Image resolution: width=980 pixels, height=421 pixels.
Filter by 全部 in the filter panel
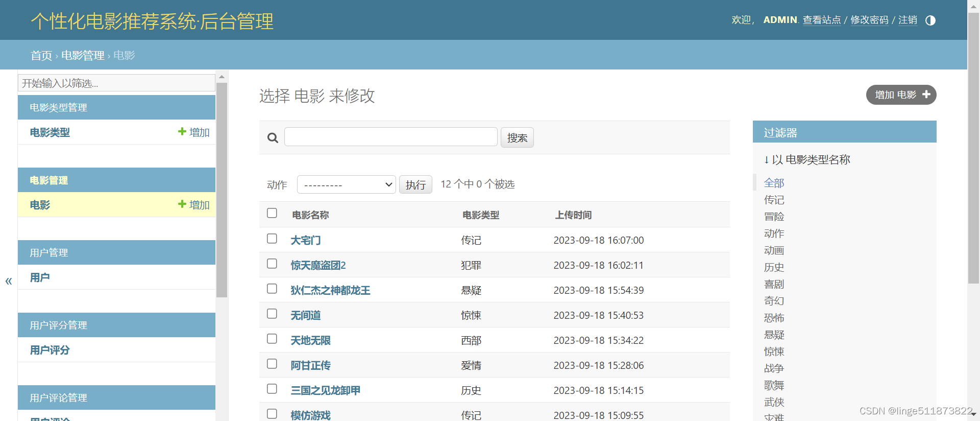click(x=774, y=183)
